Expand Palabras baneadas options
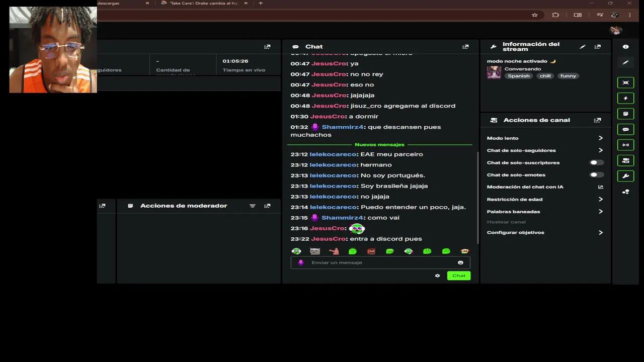The height and width of the screenshot is (362, 644). pyautogui.click(x=600, y=212)
